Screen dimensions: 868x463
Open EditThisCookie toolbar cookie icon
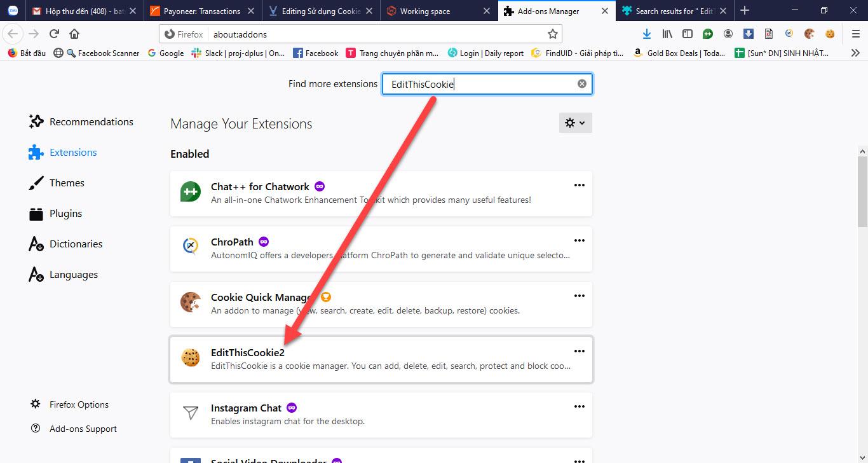[x=830, y=34]
